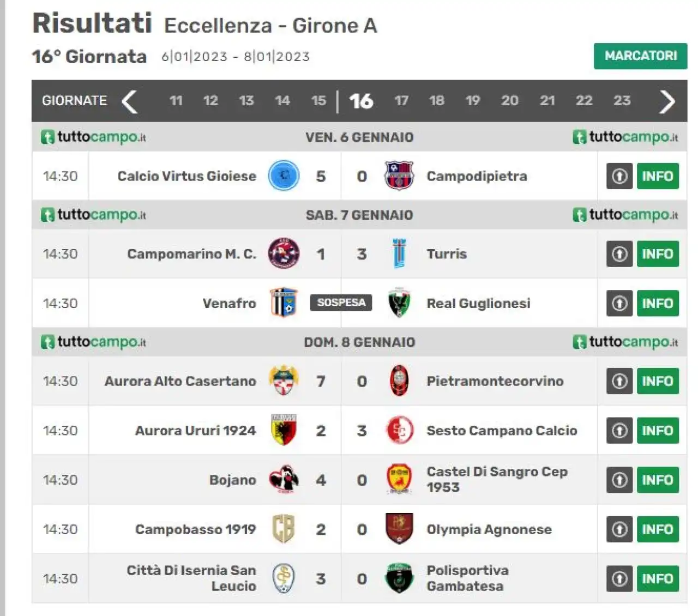Open INFO for Campobasso 1919 match
Image resolution: width=698 pixels, height=616 pixels.
coord(658,529)
